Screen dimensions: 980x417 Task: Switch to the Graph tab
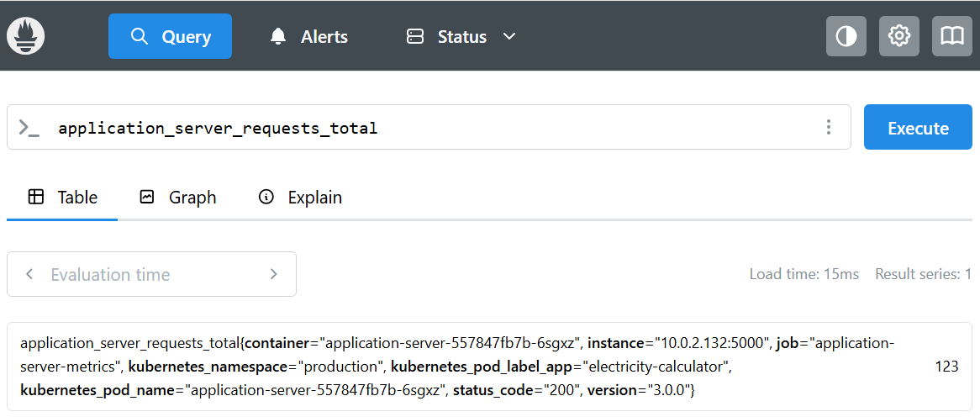[x=178, y=198]
